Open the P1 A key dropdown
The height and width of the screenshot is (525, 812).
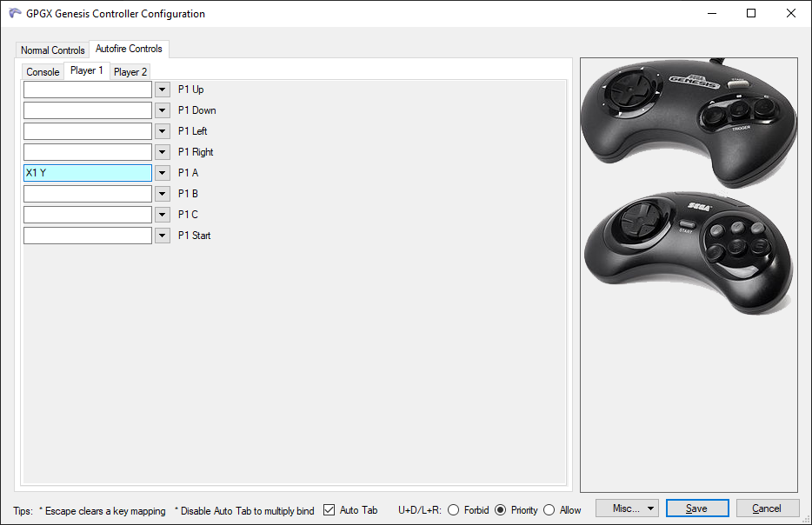tap(162, 172)
